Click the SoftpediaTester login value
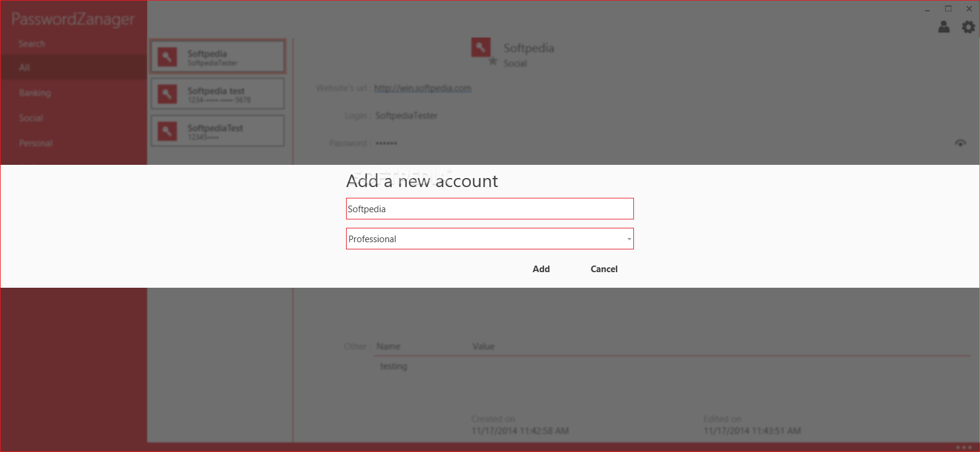 pyautogui.click(x=407, y=116)
